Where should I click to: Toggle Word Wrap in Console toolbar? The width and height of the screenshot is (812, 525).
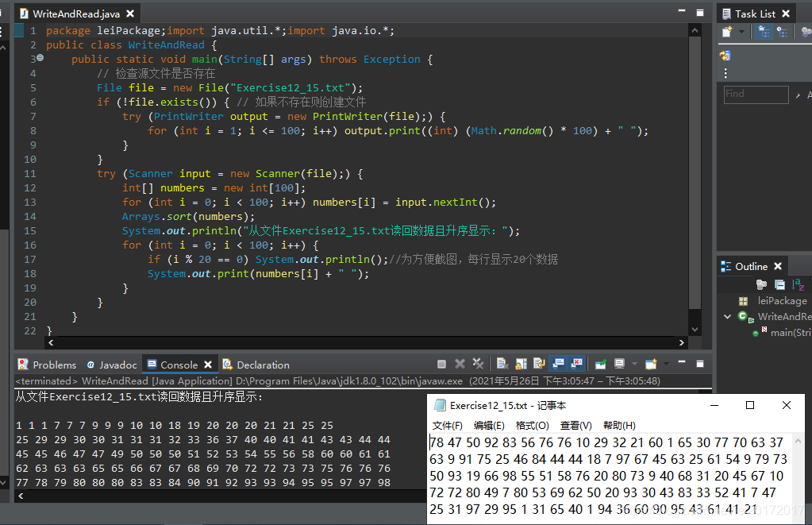pos(539,364)
